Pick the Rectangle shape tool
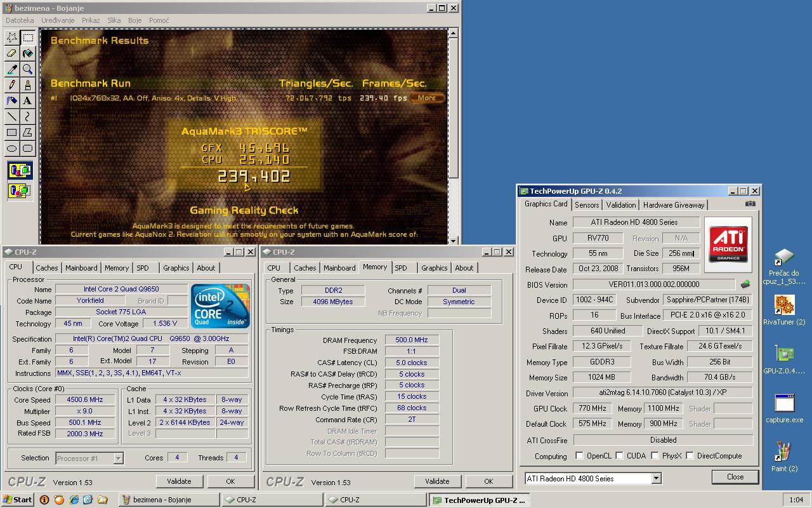812x508 pixels. point(11,133)
